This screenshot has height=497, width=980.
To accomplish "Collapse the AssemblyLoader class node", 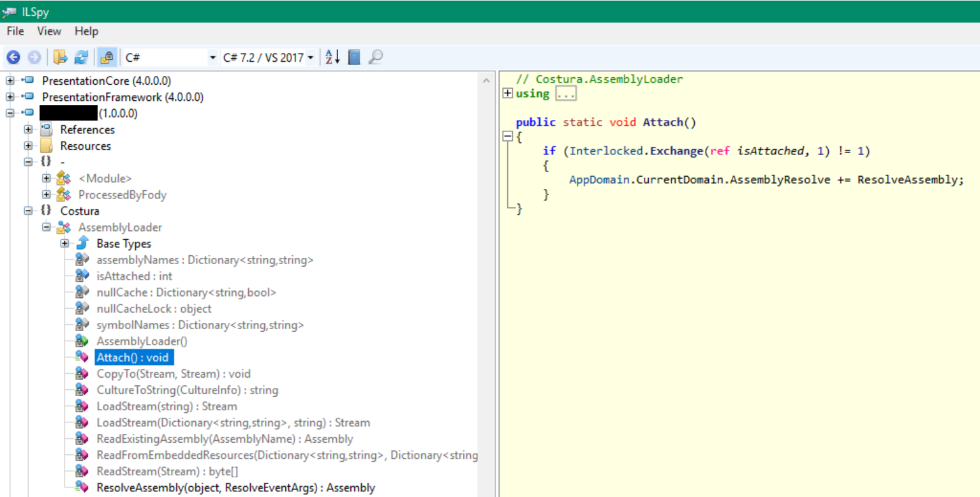I will tap(46, 227).
